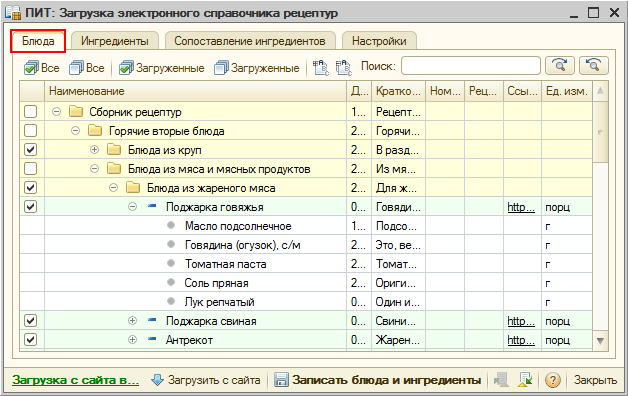Uncheck the Поджарка говяжья checkbox

click(x=30, y=207)
